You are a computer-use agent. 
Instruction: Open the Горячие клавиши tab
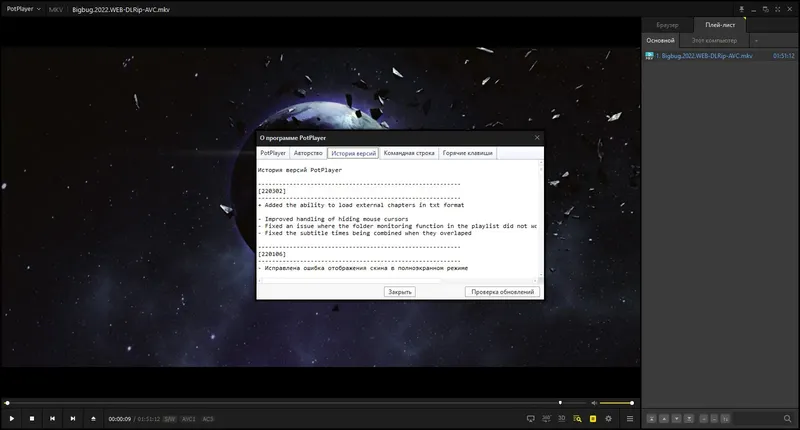(468, 153)
